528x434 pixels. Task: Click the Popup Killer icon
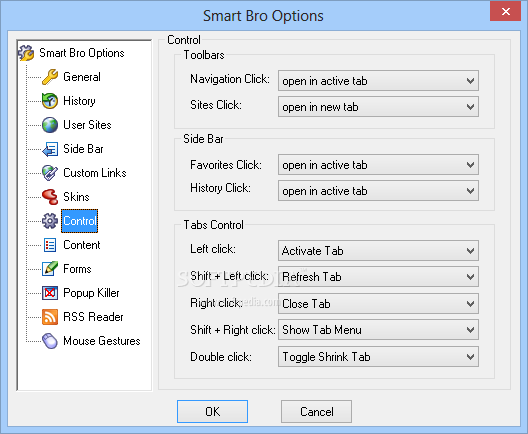tap(50, 293)
